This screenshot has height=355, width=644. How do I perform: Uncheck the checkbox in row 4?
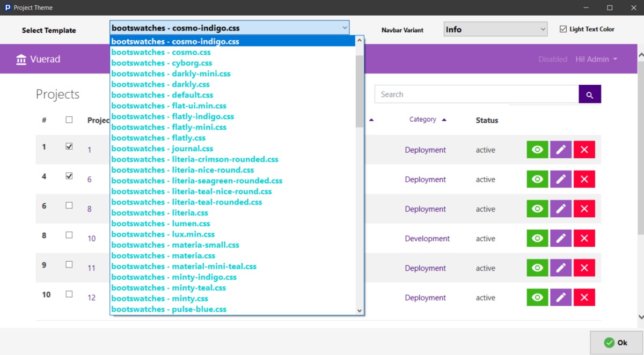pos(69,176)
